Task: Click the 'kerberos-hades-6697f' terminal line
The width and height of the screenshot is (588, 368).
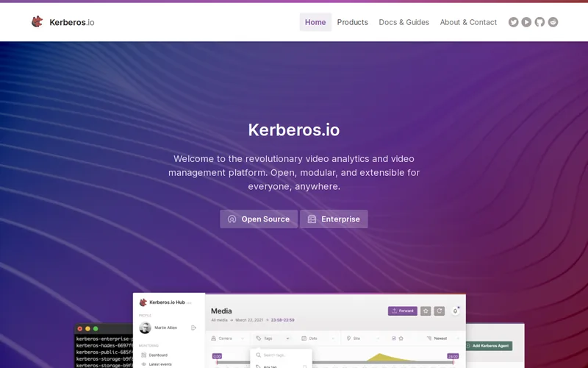Action: pos(104,345)
